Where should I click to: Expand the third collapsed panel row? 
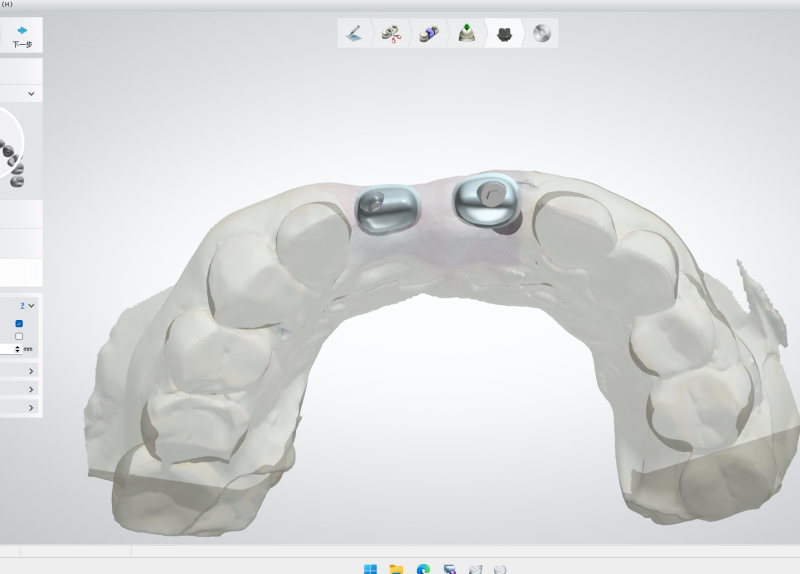coord(31,407)
